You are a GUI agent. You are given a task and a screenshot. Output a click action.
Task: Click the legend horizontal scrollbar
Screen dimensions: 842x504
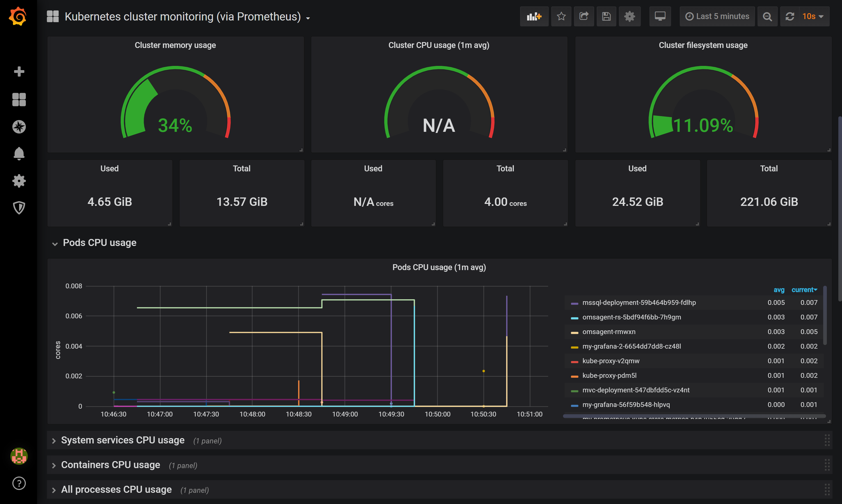click(694, 416)
